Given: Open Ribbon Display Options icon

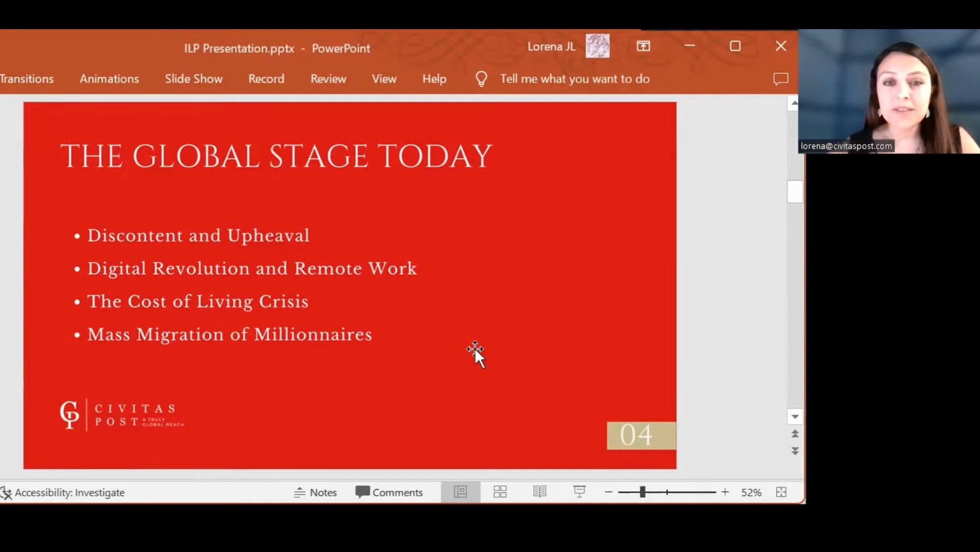Looking at the screenshot, I should 643,46.
